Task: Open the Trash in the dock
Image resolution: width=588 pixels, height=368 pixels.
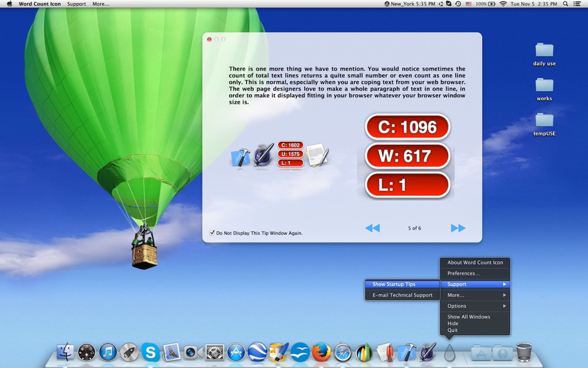Action: 524,353
